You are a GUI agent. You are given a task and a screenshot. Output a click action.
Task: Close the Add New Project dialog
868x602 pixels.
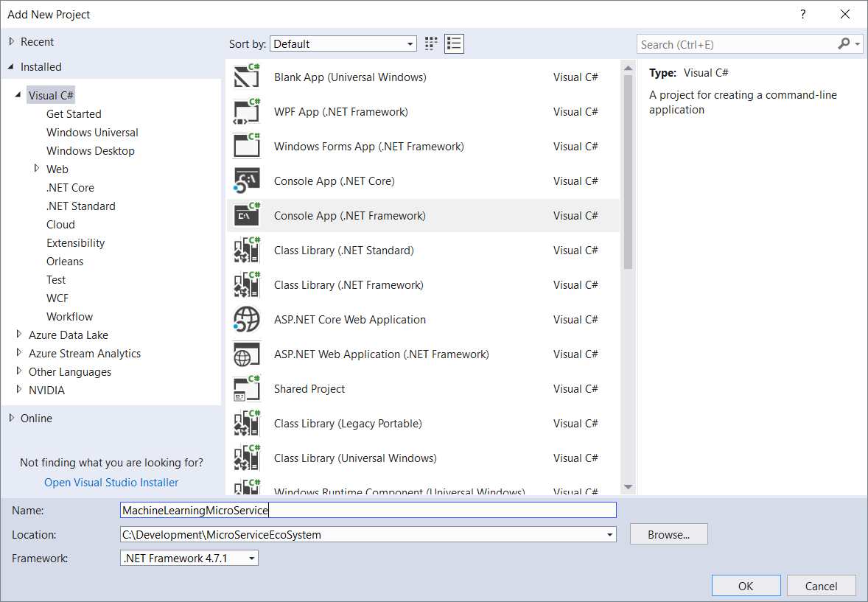point(844,15)
